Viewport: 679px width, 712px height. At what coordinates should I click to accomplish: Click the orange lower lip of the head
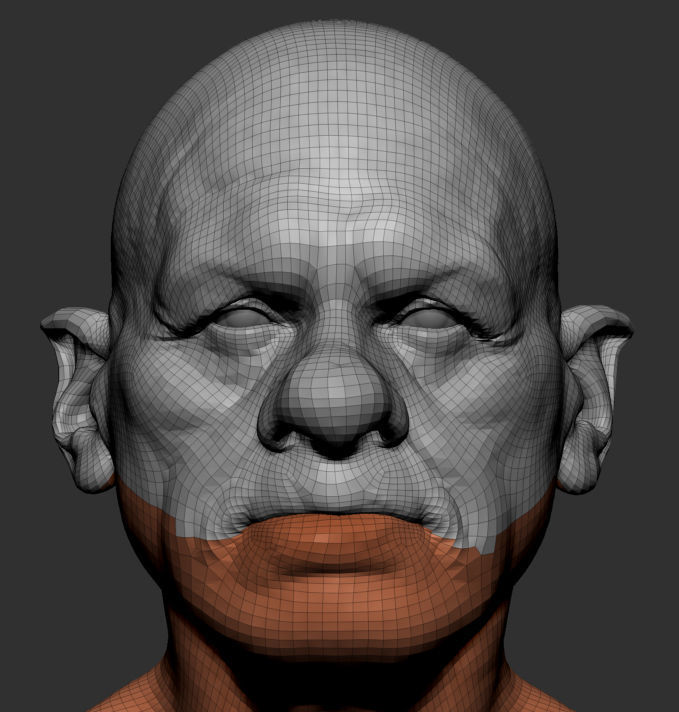(337, 535)
